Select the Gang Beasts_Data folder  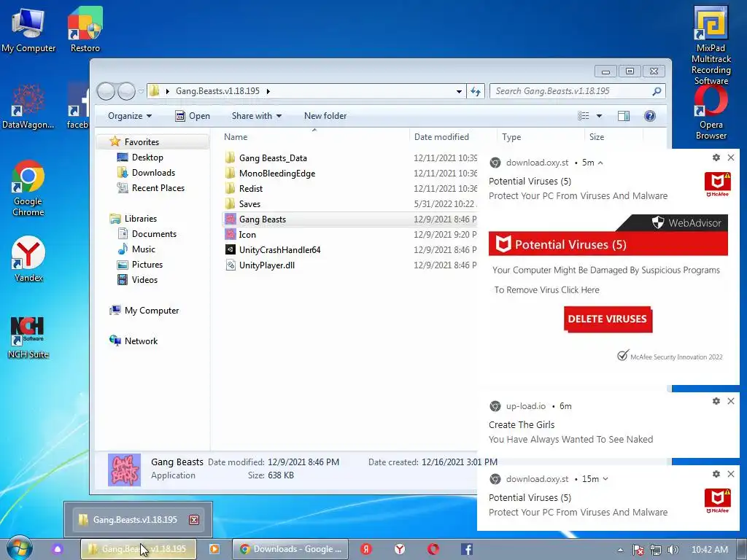pos(273,158)
